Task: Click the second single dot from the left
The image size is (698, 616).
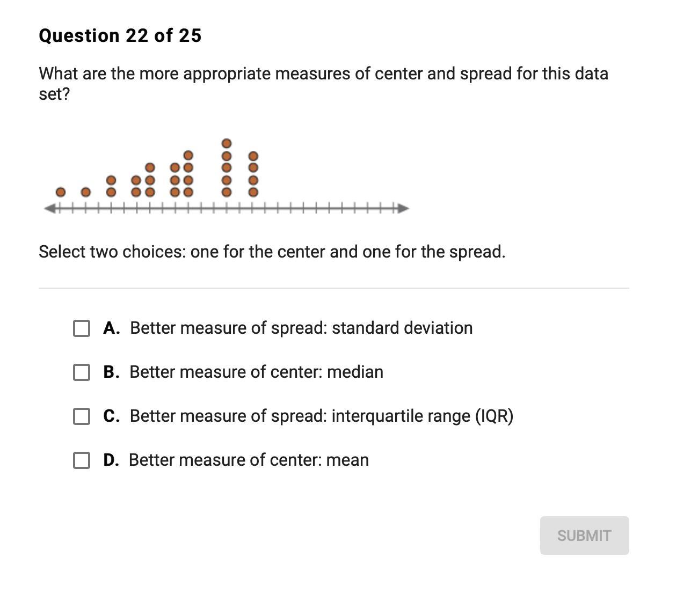Action: [x=85, y=192]
